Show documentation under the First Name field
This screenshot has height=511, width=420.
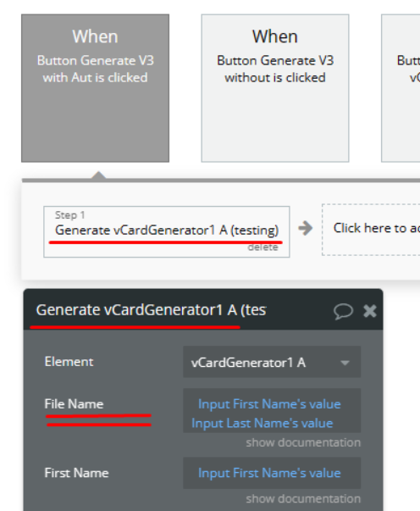[303, 498]
